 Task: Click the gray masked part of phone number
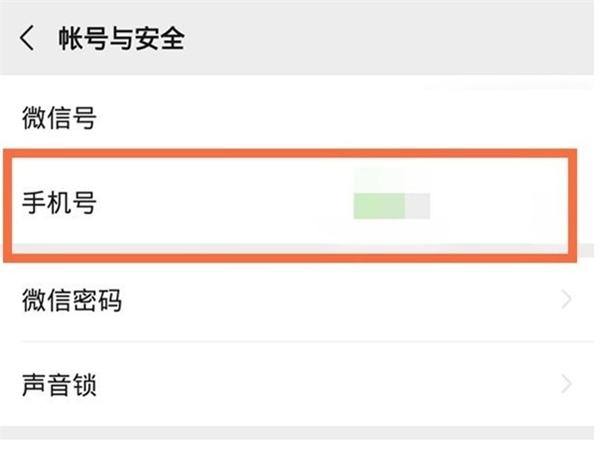[x=417, y=206]
